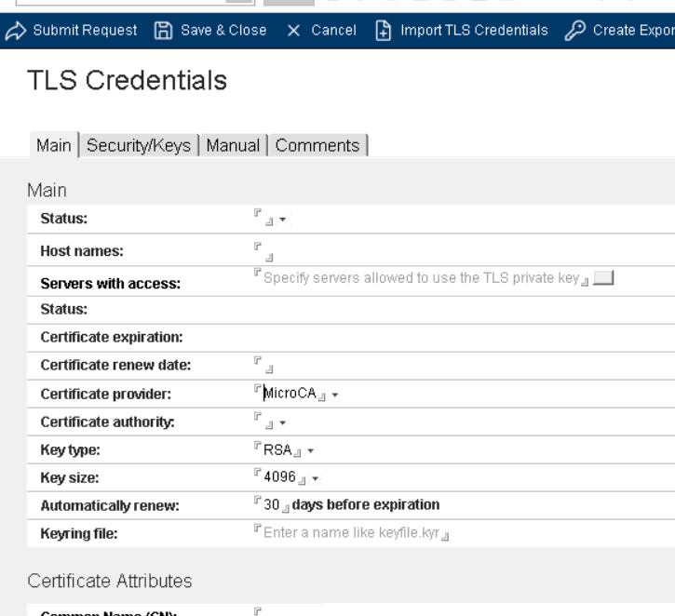675x616 pixels.
Task: Click the Submit Request arrow icon
Action: pyautogui.click(x=16, y=31)
